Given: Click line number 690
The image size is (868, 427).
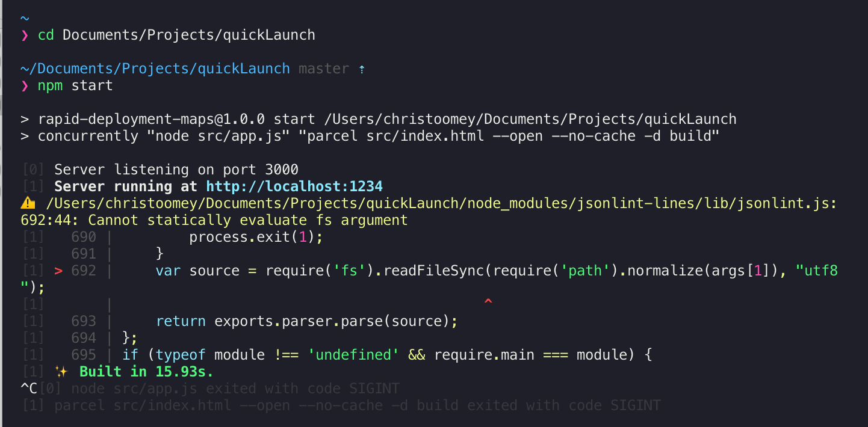Looking at the screenshot, I should 84,237.
